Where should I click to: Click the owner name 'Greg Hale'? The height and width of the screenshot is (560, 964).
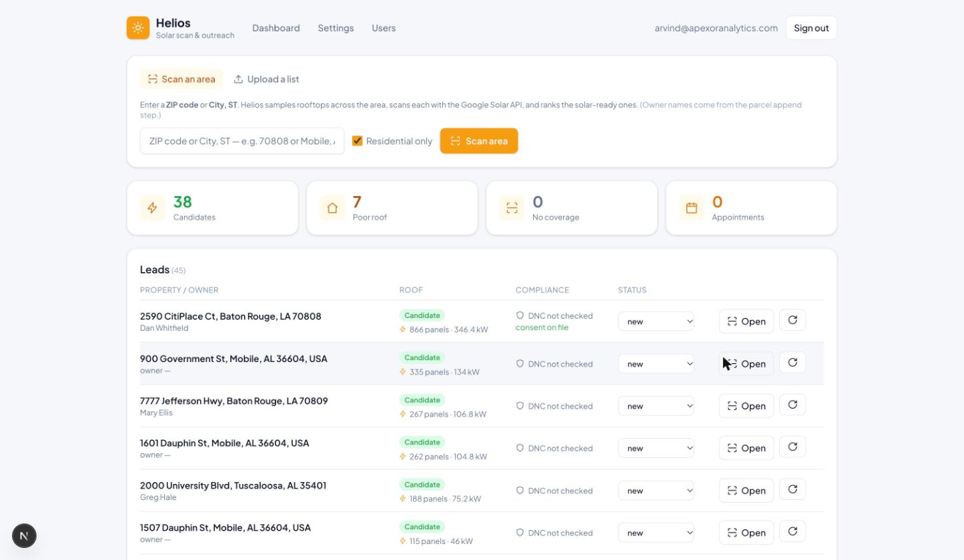point(158,497)
